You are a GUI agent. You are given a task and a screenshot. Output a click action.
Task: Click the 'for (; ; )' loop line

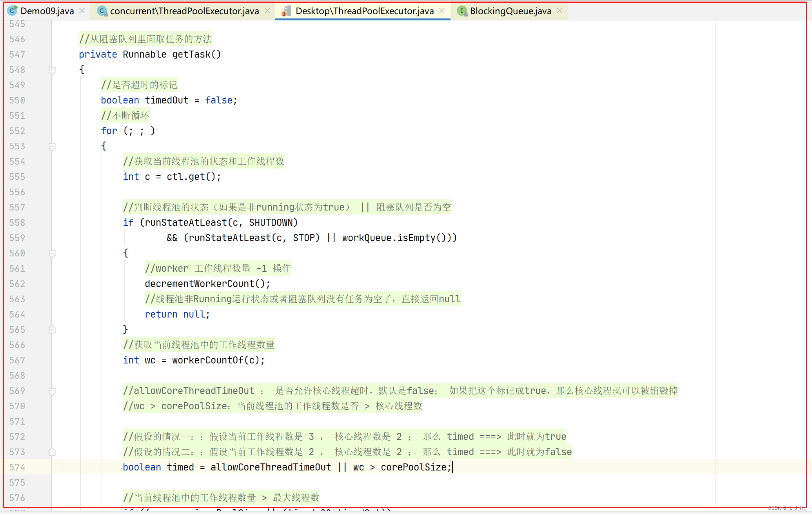tap(128, 131)
